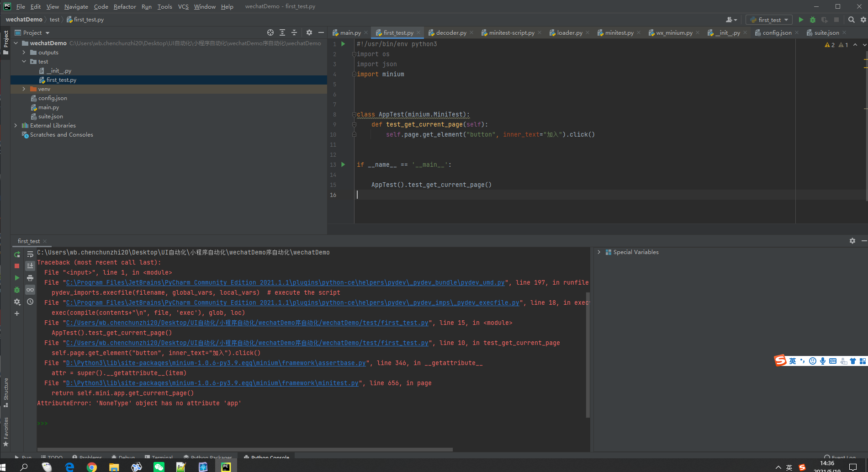The image size is (868, 472).
Task: Click the locate-file target icon in Project panel
Action: point(270,32)
